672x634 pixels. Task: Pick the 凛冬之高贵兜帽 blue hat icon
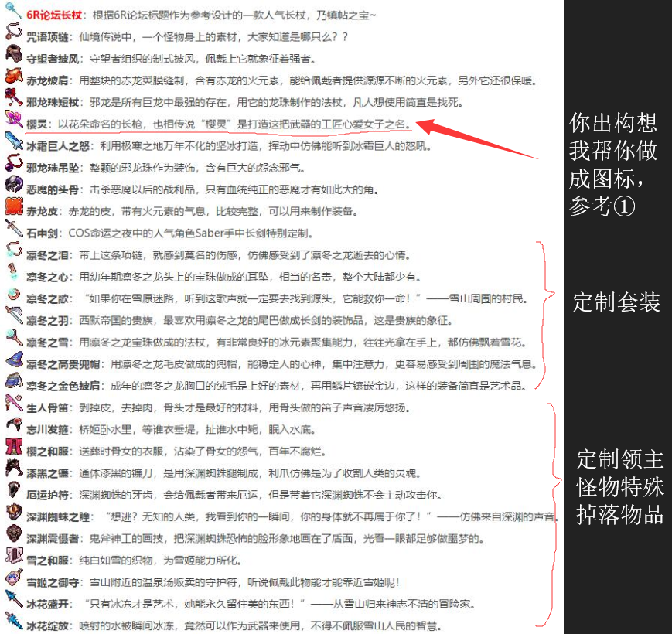tap(14, 359)
